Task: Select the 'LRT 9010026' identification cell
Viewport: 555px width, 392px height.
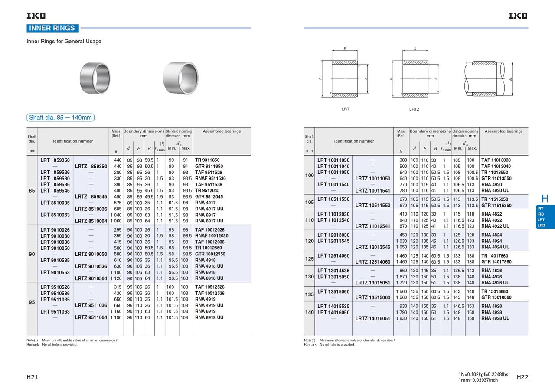Action: [x=55, y=230]
